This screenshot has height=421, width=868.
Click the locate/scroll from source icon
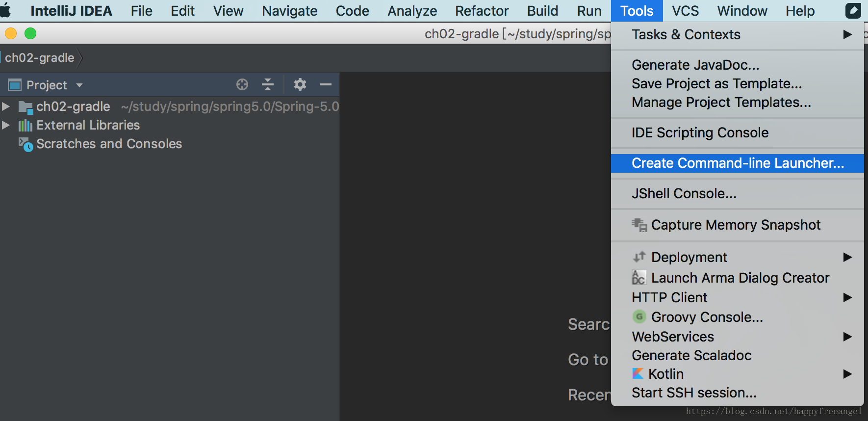point(242,84)
